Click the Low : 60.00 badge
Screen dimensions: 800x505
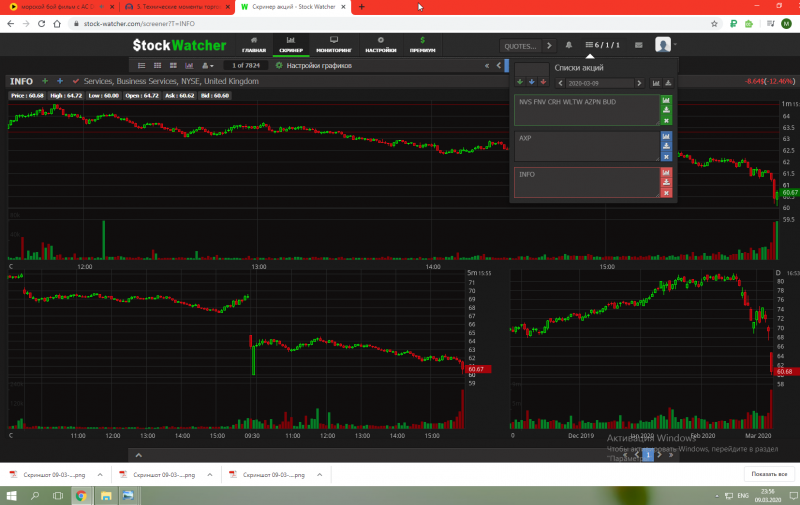tap(104, 95)
